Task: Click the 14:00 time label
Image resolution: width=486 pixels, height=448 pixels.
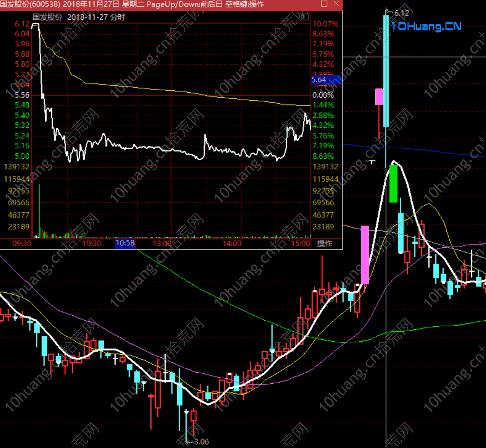Action: (232, 243)
